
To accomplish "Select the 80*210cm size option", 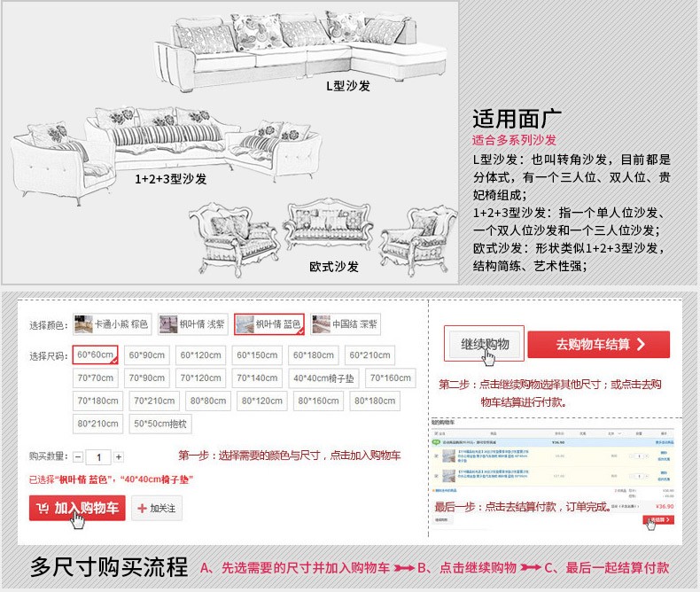I will (x=96, y=424).
